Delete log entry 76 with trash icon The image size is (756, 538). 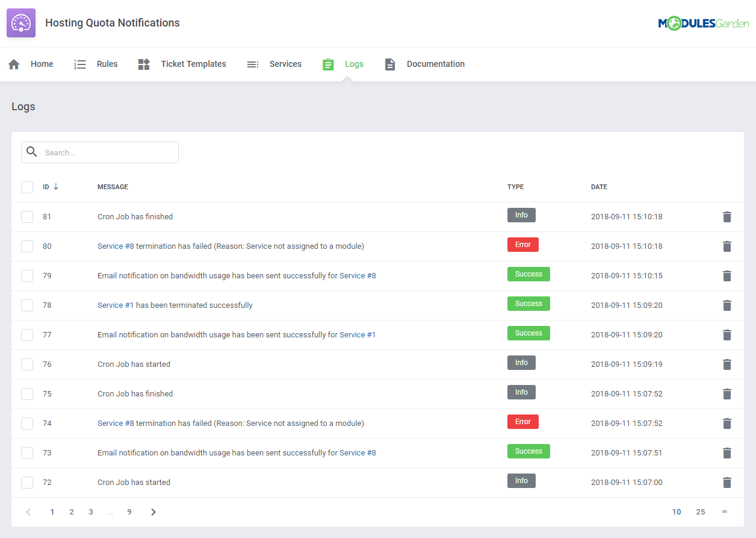tap(727, 364)
